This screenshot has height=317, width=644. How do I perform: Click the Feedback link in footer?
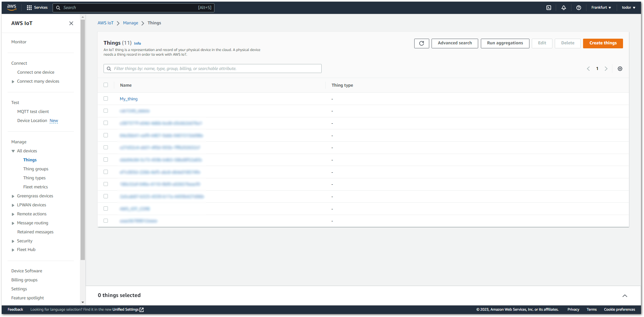[15, 310]
